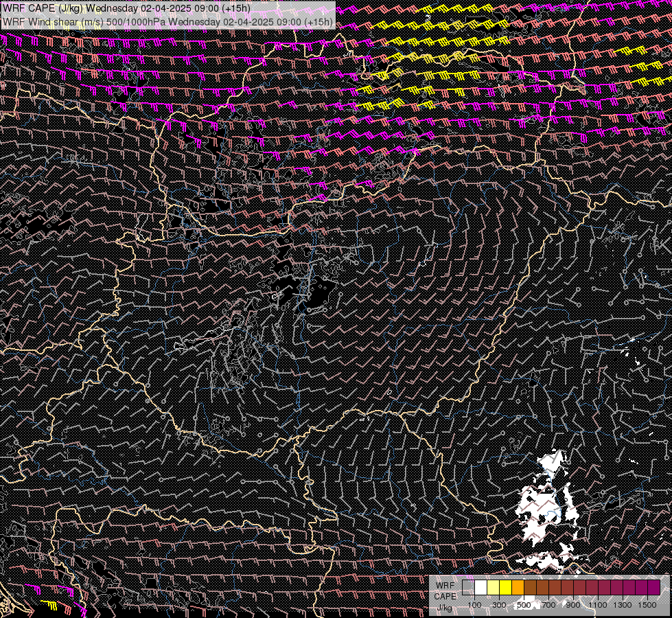
Task: Click the legend tick label 1500
Action: click(647, 605)
